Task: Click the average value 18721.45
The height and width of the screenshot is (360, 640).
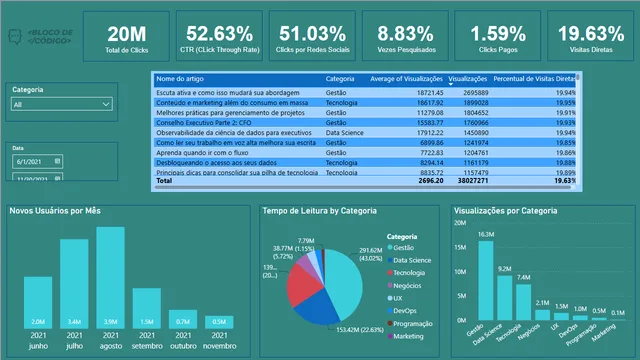Action: click(x=430, y=93)
